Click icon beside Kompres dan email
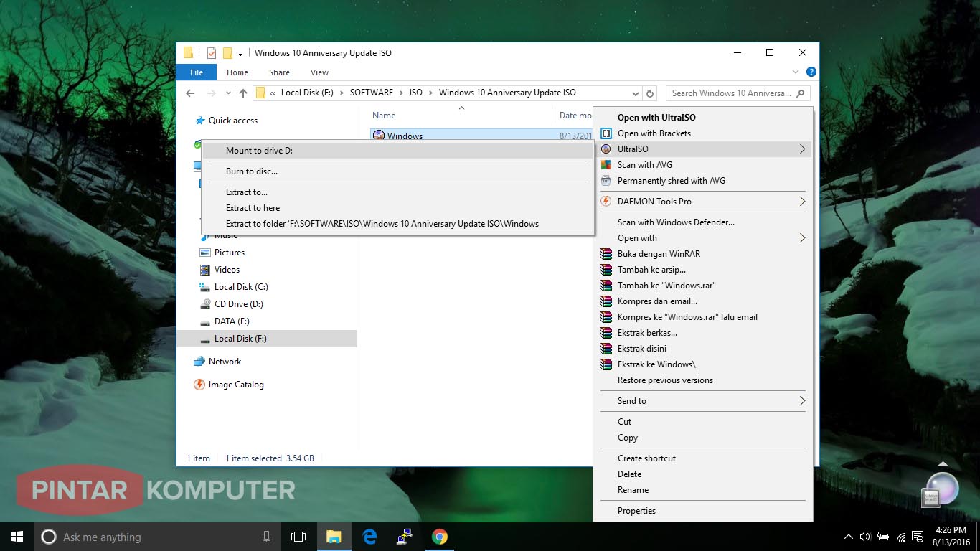This screenshot has height=551, width=980. point(606,301)
